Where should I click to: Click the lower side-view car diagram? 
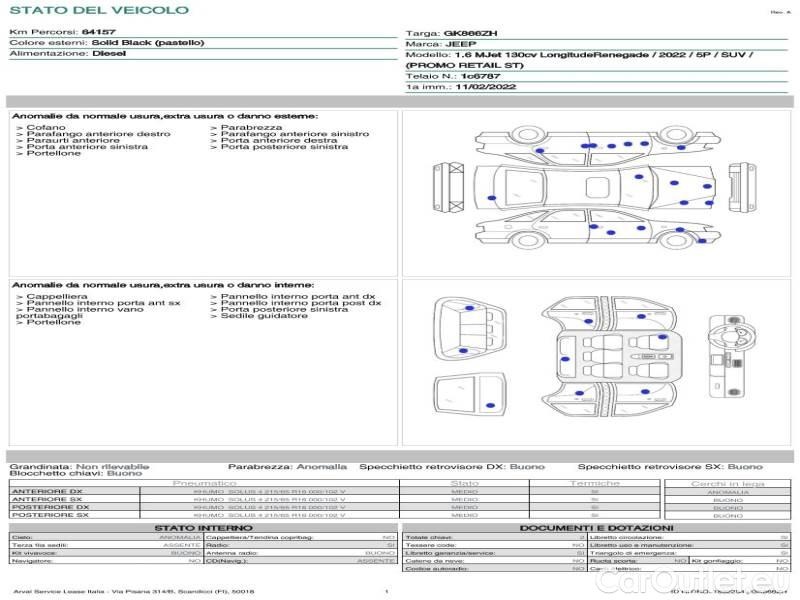[597, 229]
